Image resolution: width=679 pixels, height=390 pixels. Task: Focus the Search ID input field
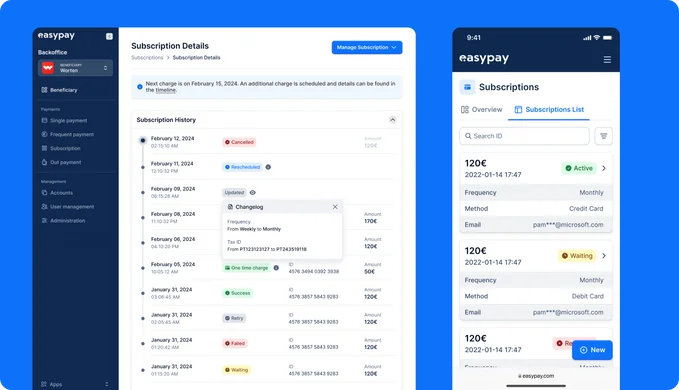pos(524,136)
